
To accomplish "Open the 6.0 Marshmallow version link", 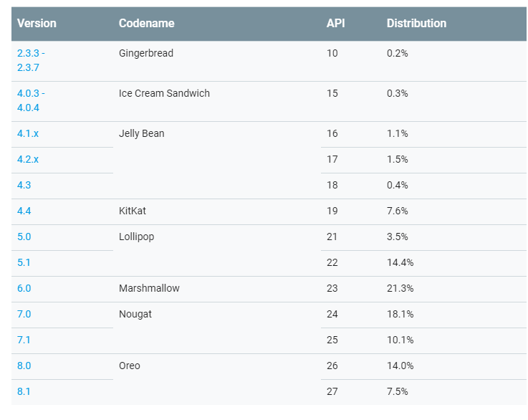I will tap(24, 288).
